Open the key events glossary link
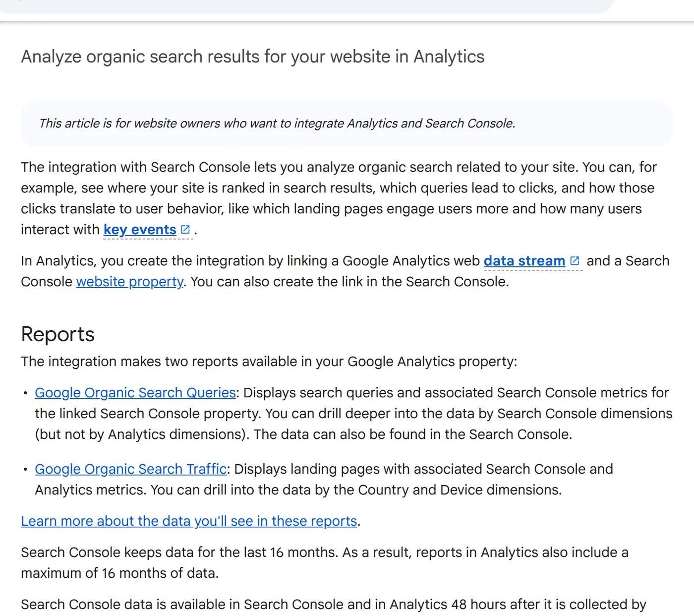The image size is (694, 616). [x=140, y=230]
